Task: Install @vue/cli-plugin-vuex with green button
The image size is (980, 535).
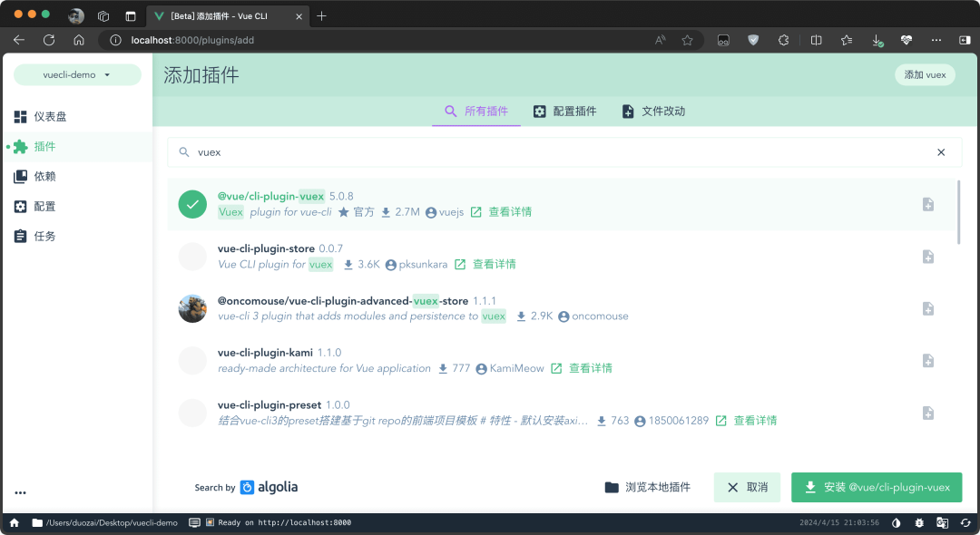Action: (x=877, y=488)
